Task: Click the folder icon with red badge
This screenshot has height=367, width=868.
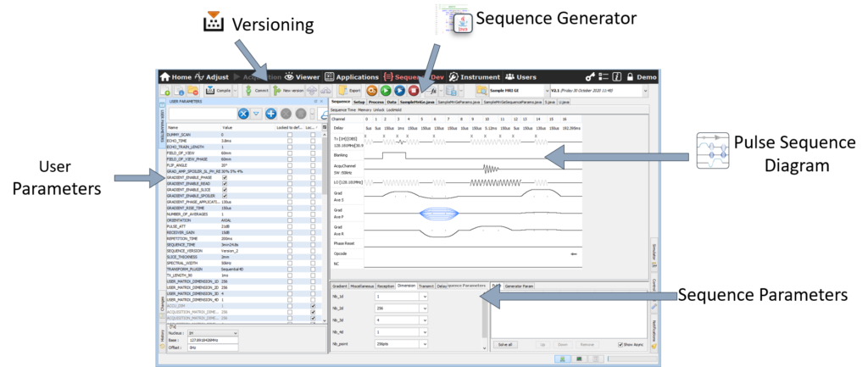Action: point(193,90)
